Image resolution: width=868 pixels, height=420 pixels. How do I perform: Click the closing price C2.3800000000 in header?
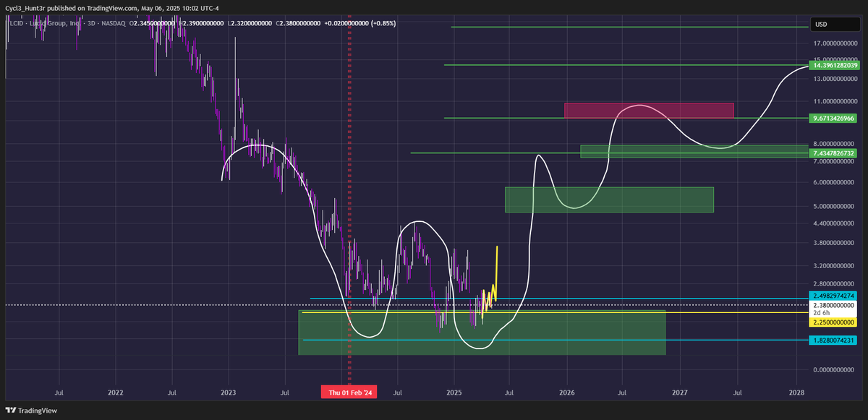pyautogui.click(x=299, y=24)
